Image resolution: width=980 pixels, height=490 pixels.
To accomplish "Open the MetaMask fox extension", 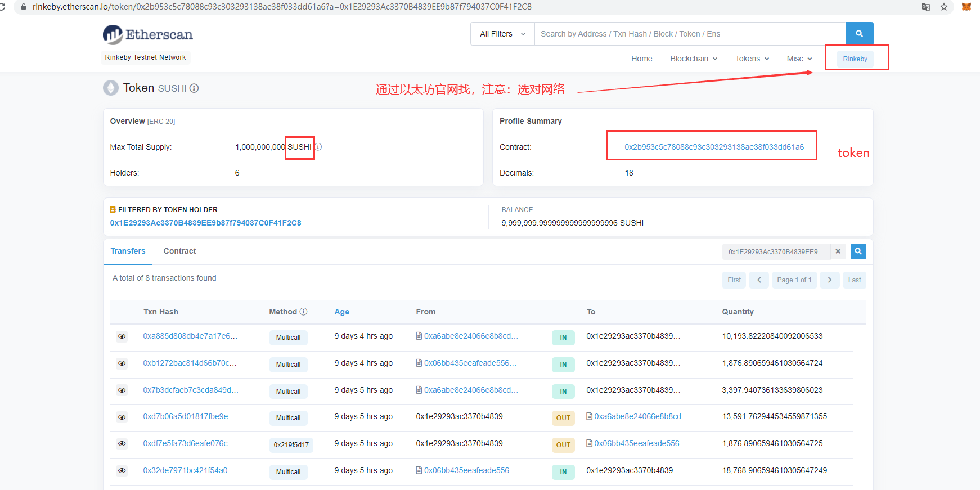I will pyautogui.click(x=966, y=7).
